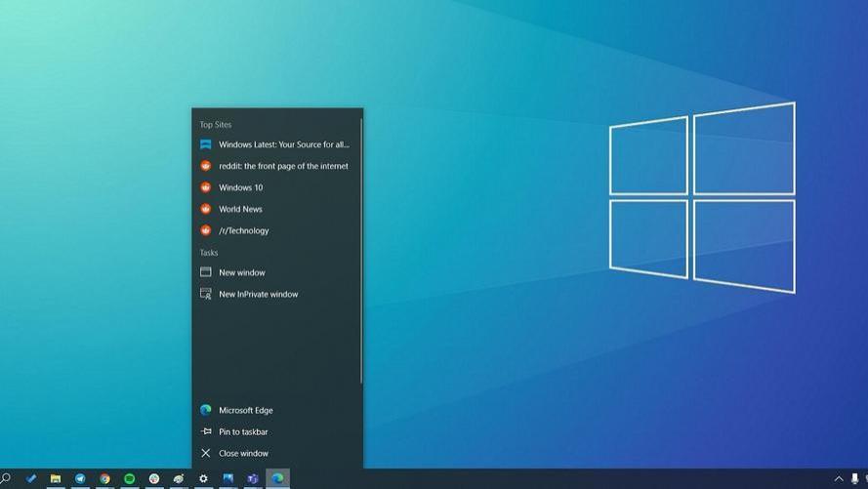Open Telegram from the taskbar
This screenshot has width=868, height=489.
[x=80, y=478]
